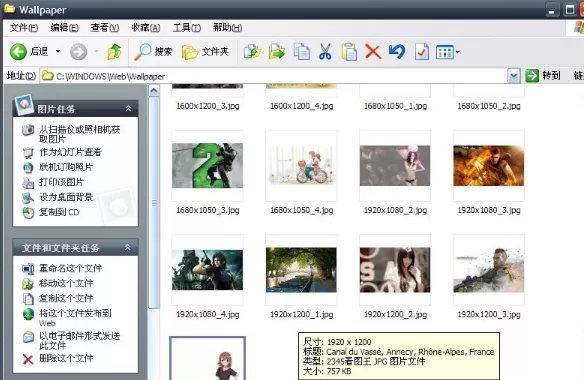Click the file name 1680x1050_2.jpg

point(489,106)
